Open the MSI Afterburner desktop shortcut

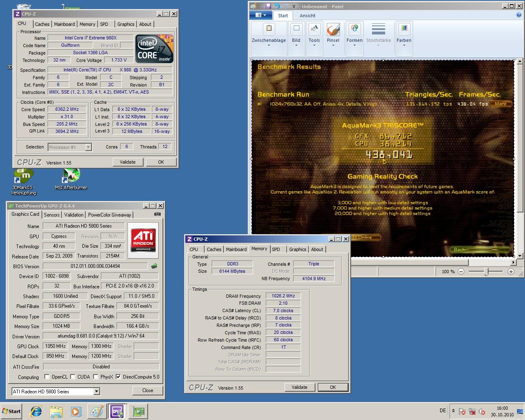71,179
